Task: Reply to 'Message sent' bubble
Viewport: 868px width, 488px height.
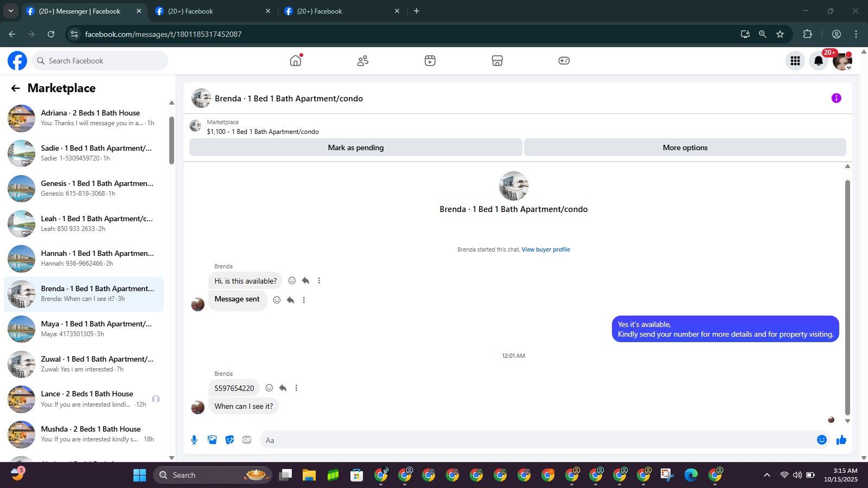Action: click(290, 300)
